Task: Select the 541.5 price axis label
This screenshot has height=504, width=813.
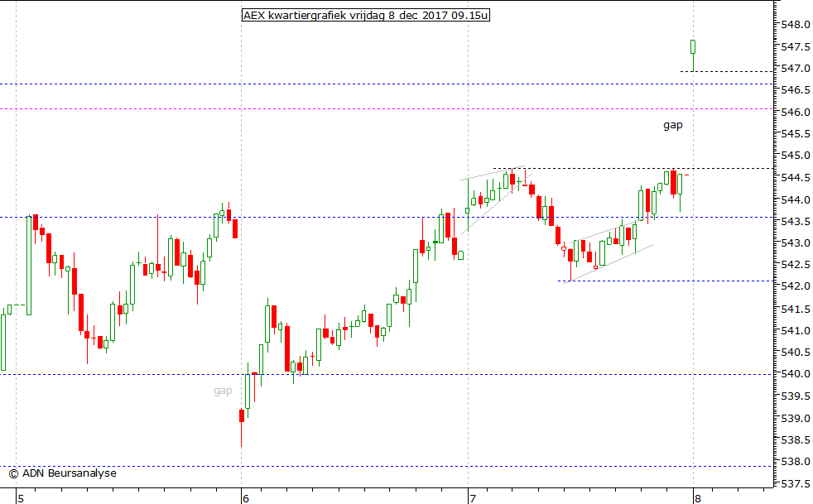Action: point(796,309)
